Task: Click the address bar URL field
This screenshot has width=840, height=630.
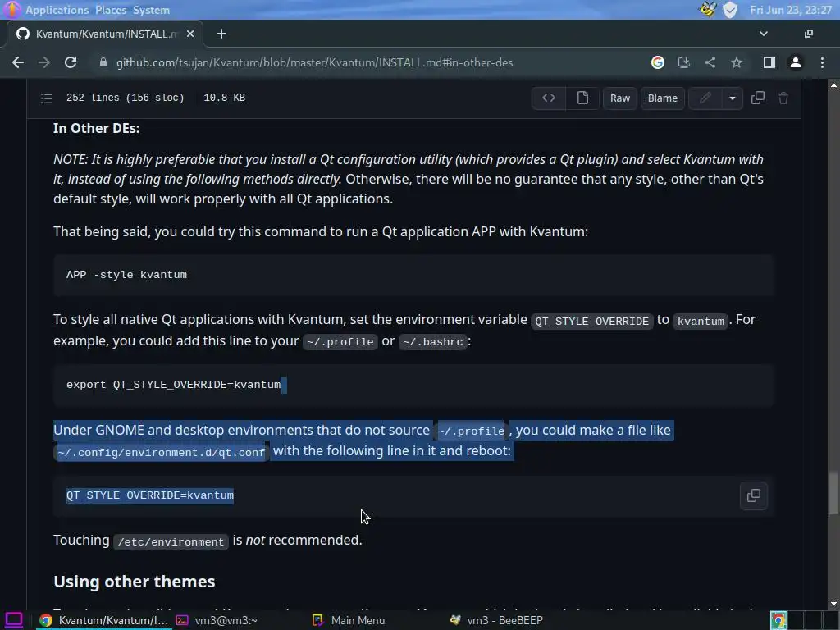Action: [x=314, y=62]
